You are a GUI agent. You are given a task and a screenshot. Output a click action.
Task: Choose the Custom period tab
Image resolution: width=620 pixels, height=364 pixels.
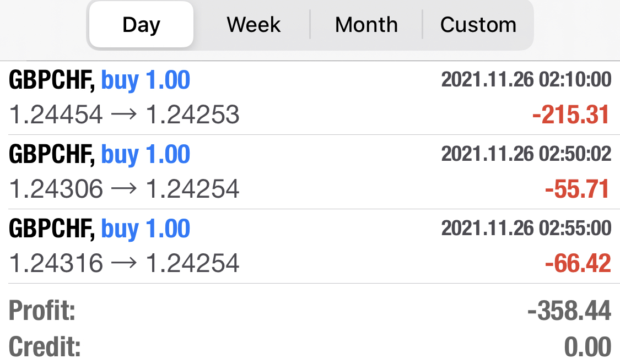(x=478, y=25)
